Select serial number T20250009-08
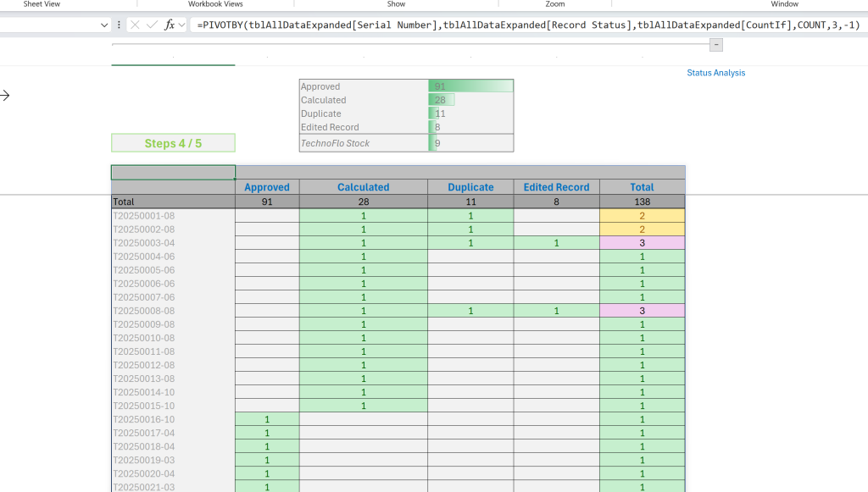This screenshot has height=492, width=868. [x=173, y=324]
